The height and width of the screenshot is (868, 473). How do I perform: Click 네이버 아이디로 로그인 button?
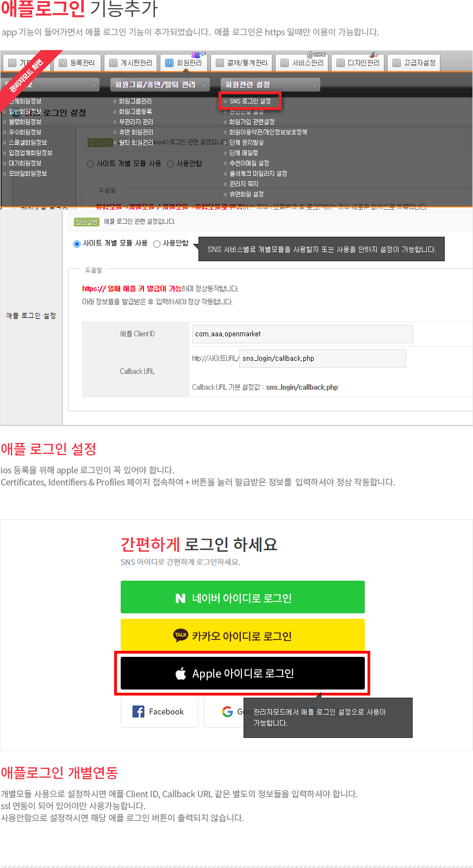pos(242,597)
